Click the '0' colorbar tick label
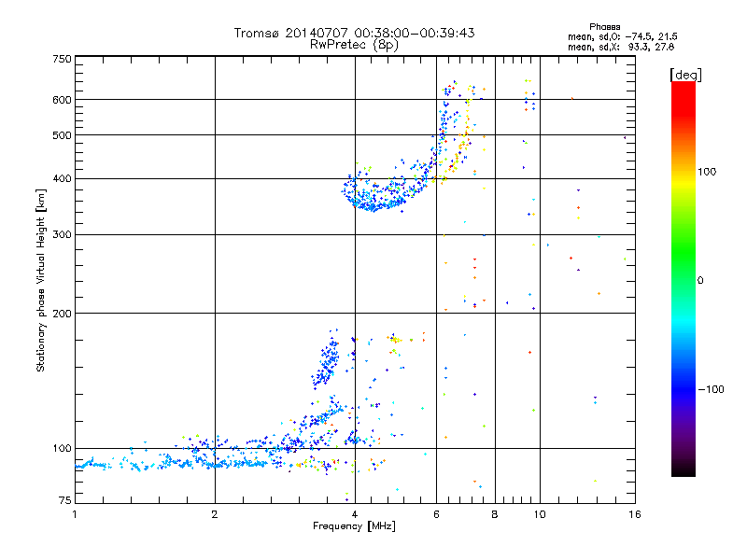Image resolution: width=747 pixels, height=560 pixels. [700, 281]
